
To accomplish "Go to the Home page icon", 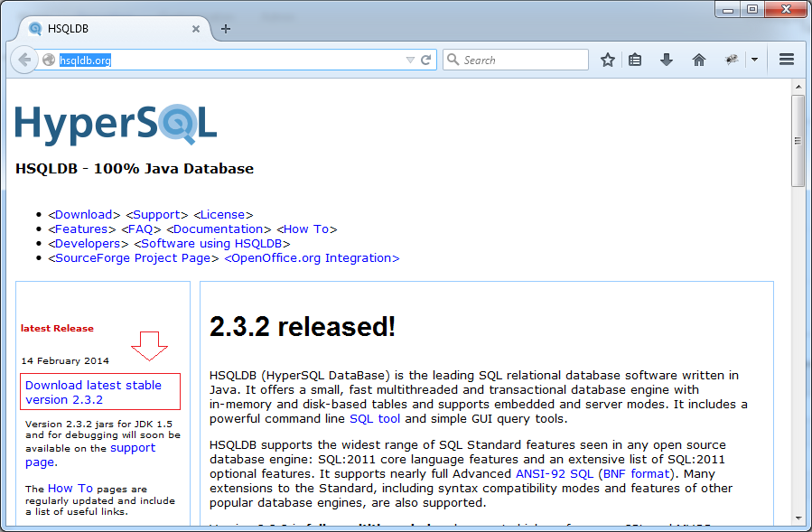I will click(x=698, y=61).
